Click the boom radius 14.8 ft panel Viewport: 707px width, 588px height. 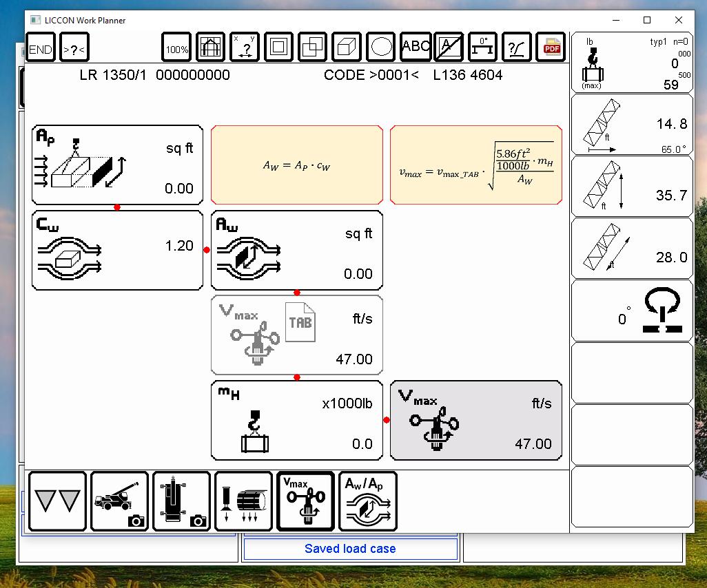[632, 125]
